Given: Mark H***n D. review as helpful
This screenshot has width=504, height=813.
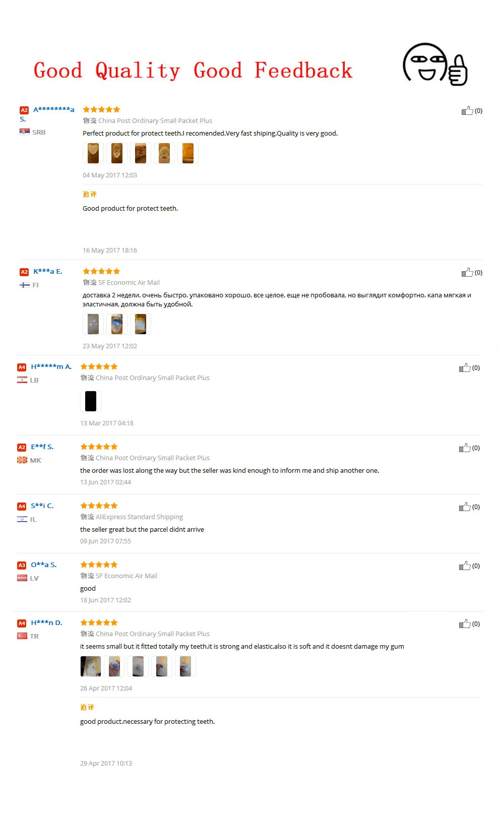Looking at the screenshot, I should click(465, 623).
